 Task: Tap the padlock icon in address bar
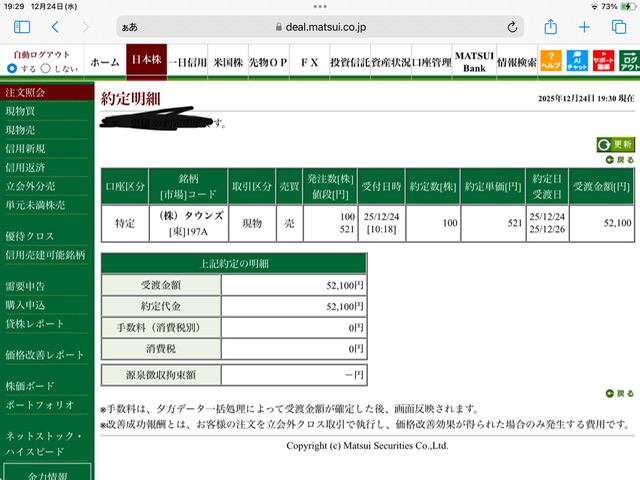click(278, 27)
